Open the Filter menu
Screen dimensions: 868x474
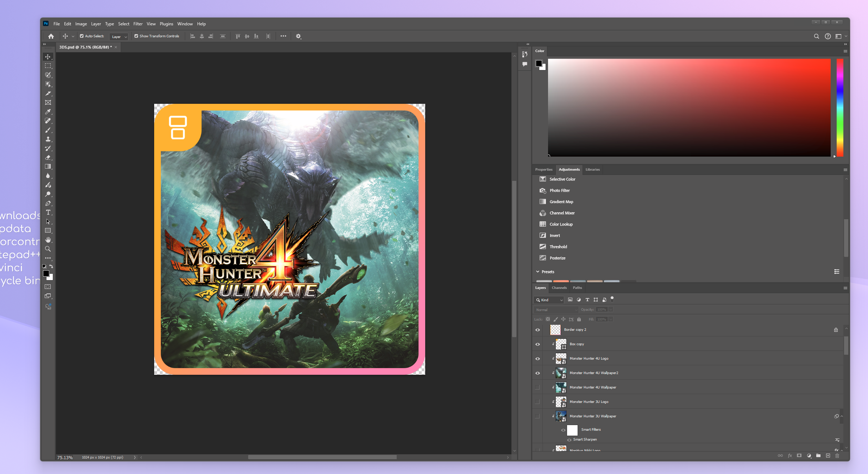138,24
